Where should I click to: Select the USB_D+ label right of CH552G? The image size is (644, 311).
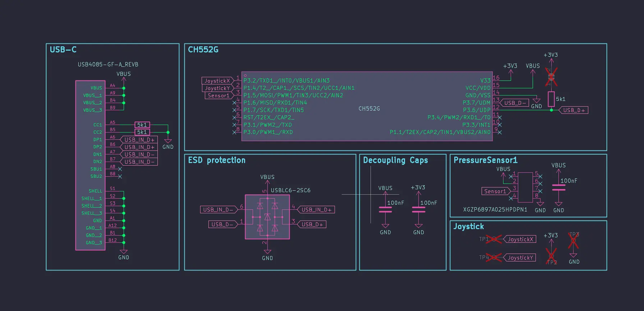574,110
